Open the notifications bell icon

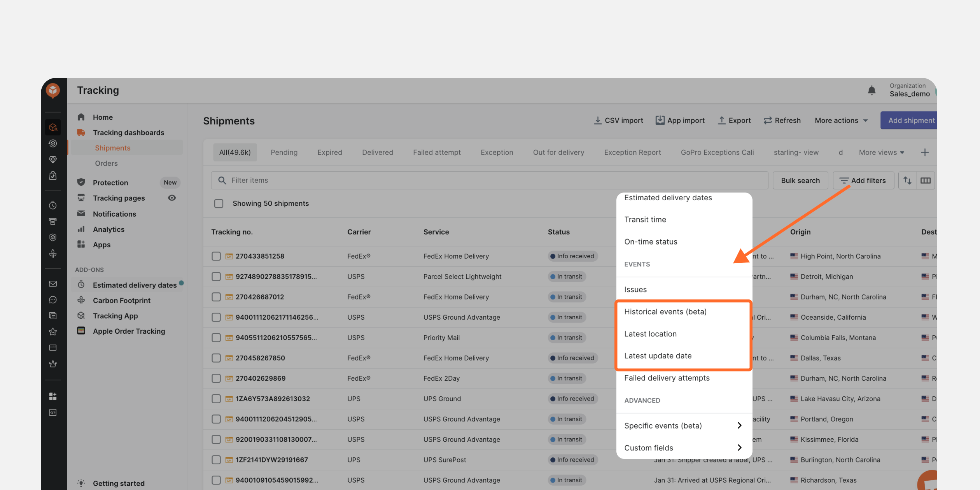(871, 90)
